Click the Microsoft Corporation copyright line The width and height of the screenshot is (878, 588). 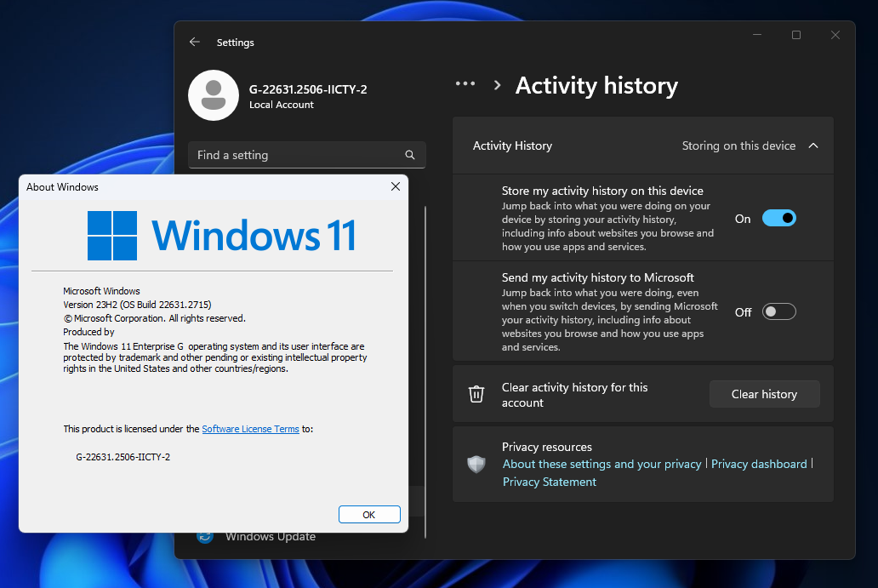(154, 318)
